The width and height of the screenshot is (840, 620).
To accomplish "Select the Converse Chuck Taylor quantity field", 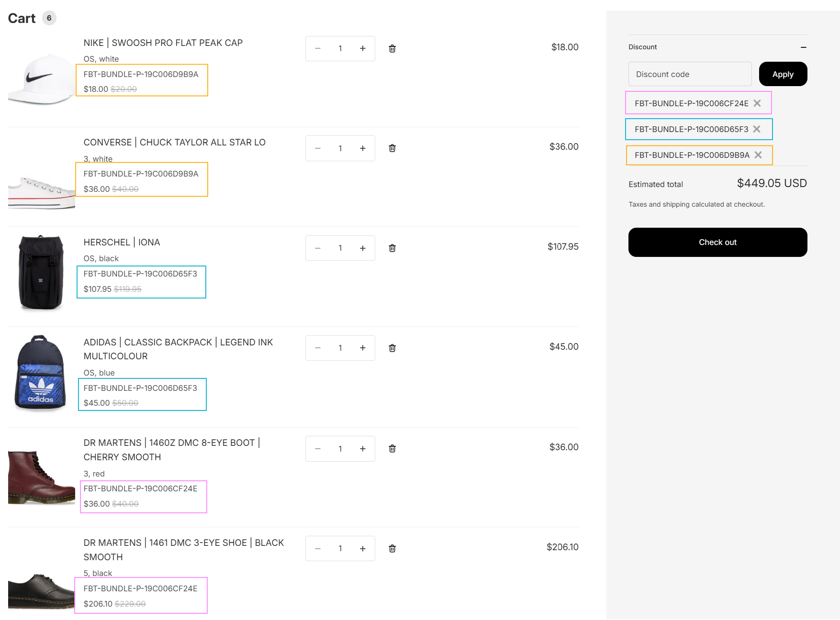I will [x=340, y=148].
